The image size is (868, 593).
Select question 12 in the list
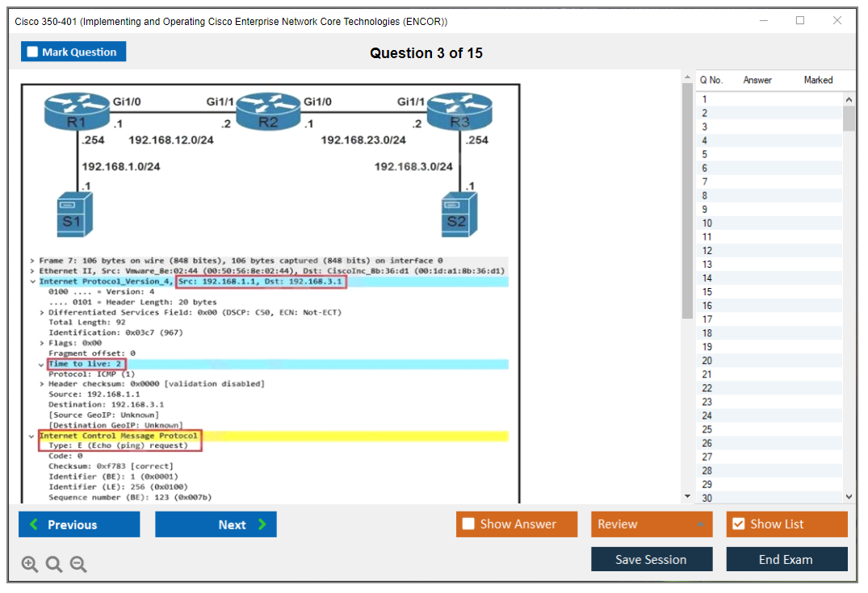(x=769, y=251)
